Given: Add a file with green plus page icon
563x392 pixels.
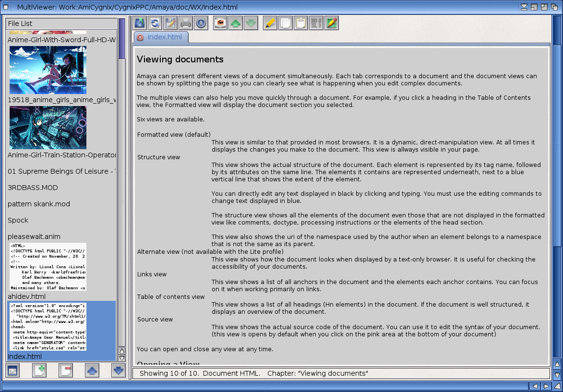Looking at the screenshot, I should tap(39, 370).
